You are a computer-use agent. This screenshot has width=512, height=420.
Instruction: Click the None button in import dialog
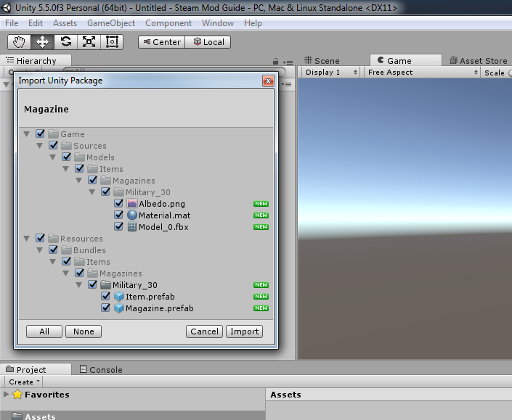(84, 332)
